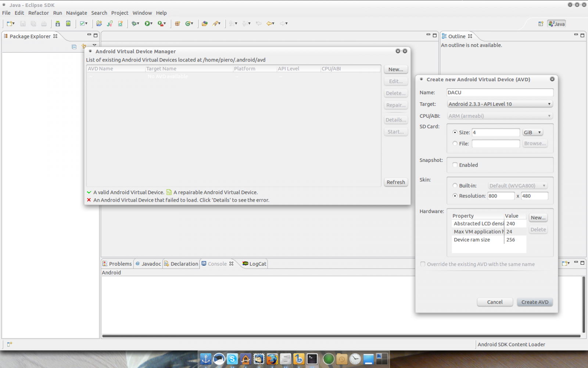Click the AVD Name input field
Viewport: 588px width, 368px height.
click(x=500, y=92)
